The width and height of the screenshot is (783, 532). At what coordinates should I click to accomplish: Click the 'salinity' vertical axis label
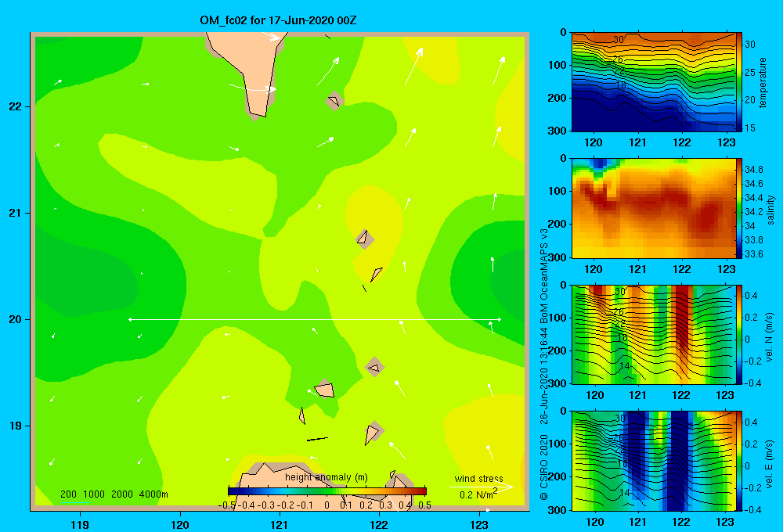pyautogui.click(x=770, y=210)
